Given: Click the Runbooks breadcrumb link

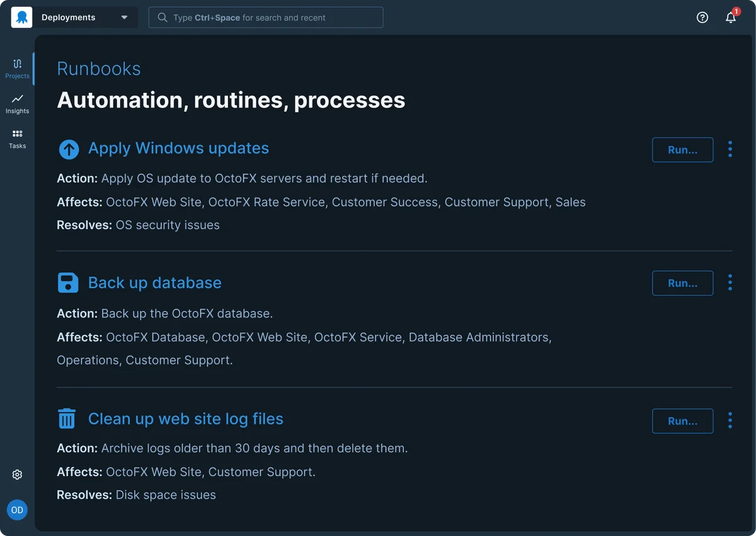Looking at the screenshot, I should [x=99, y=69].
